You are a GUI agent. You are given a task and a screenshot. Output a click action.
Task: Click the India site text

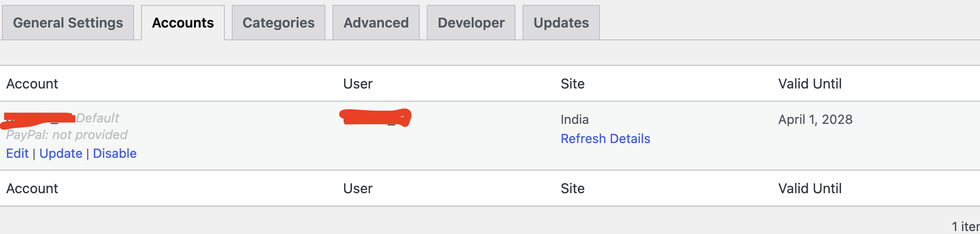(x=574, y=119)
